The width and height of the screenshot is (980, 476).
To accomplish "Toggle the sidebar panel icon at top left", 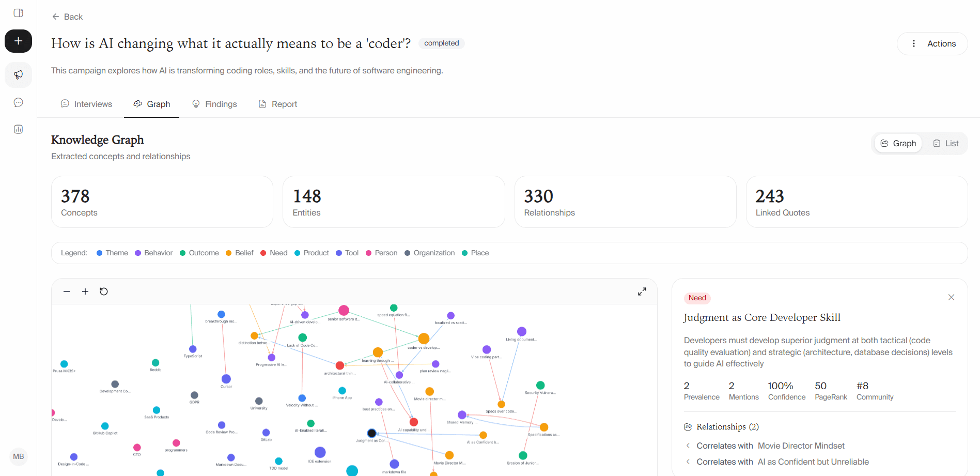I will coord(18,13).
